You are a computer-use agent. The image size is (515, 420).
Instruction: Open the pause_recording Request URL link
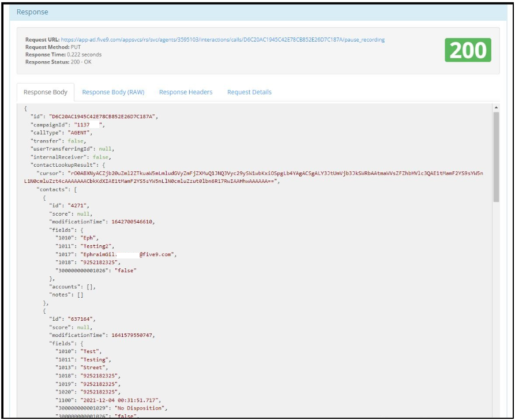point(223,40)
